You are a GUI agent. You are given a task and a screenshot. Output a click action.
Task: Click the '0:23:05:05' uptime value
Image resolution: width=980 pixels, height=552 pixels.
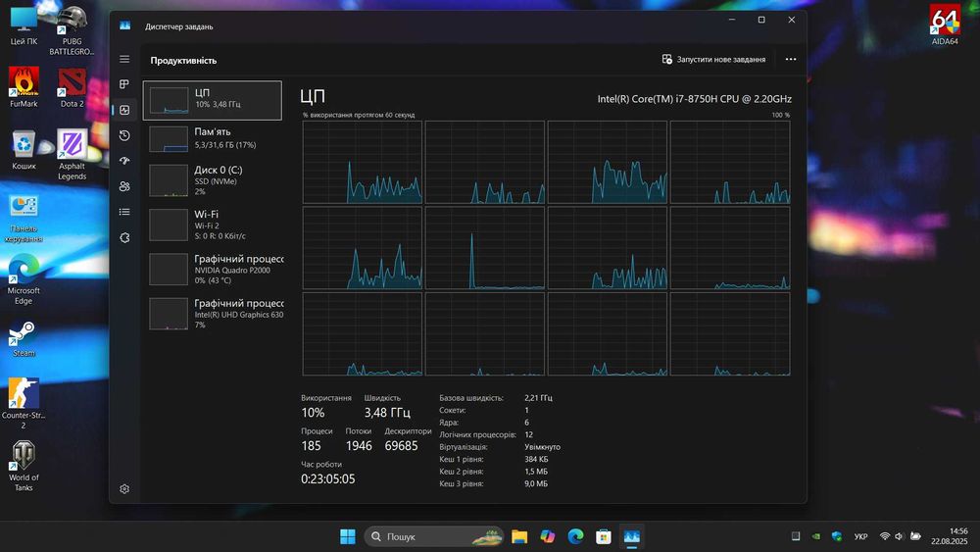[328, 478]
